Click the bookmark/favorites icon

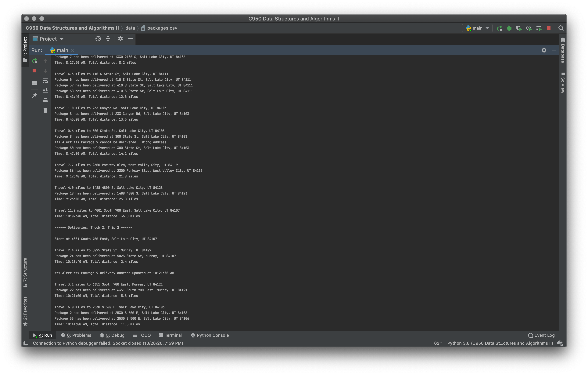click(x=25, y=315)
